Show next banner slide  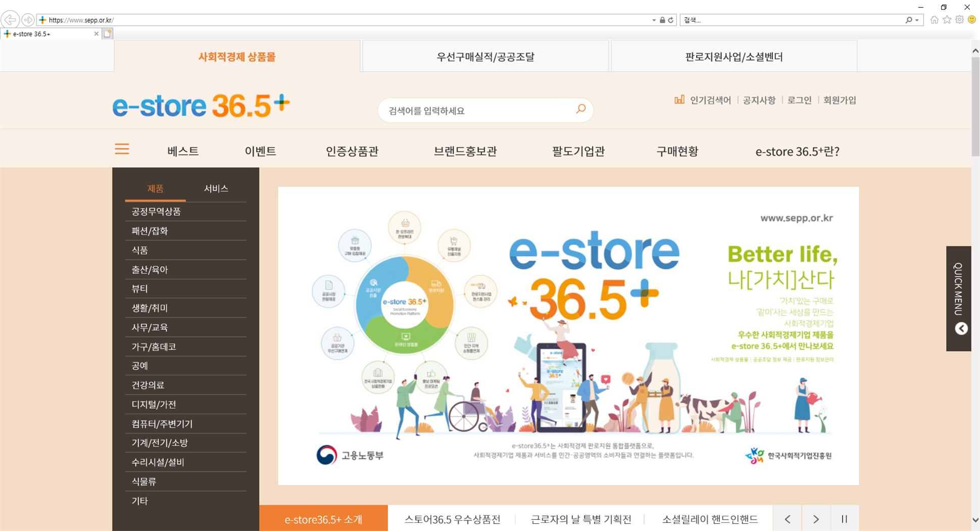point(815,519)
